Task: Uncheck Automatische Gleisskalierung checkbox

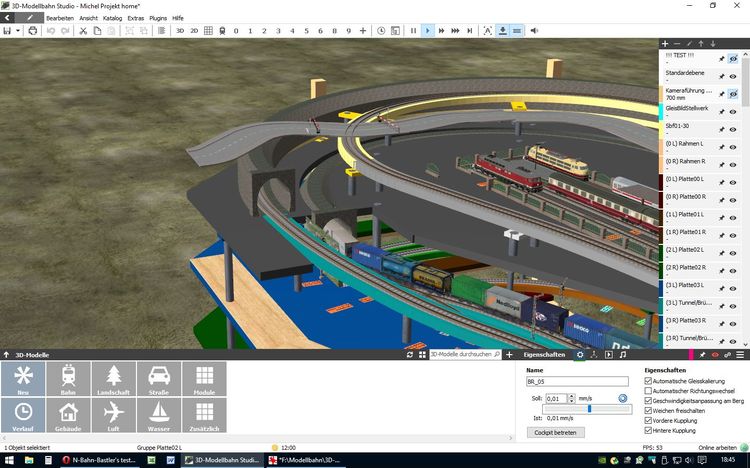Action: coord(649,381)
